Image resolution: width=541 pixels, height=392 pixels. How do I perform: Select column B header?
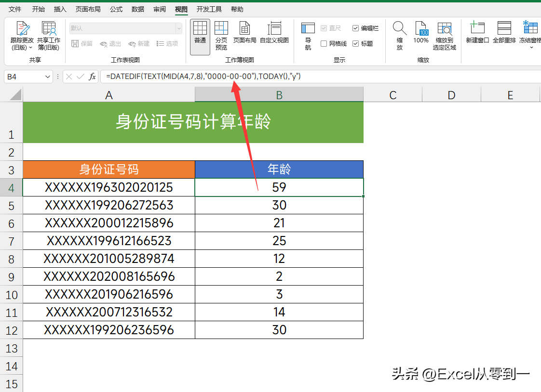[x=279, y=95]
